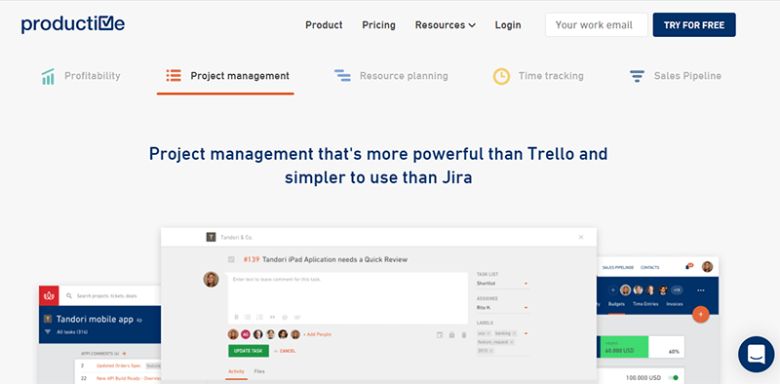The image size is (780, 384).
Task: Click the CANCEL link
Action: click(x=288, y=351)
